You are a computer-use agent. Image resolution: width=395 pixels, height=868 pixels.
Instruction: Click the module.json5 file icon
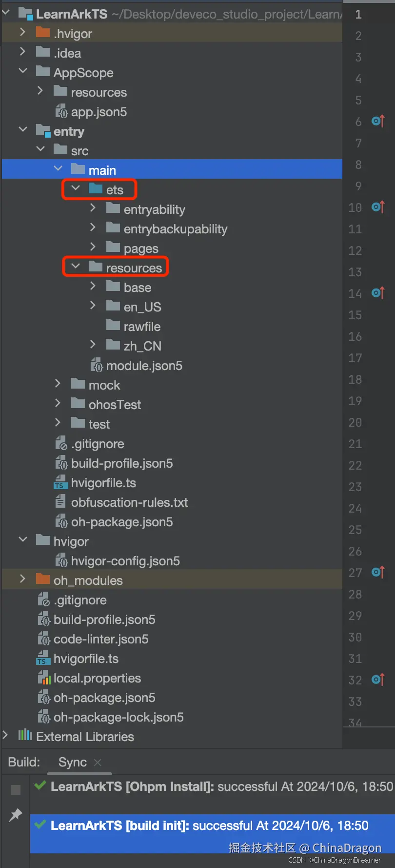(x=96, y=365)
